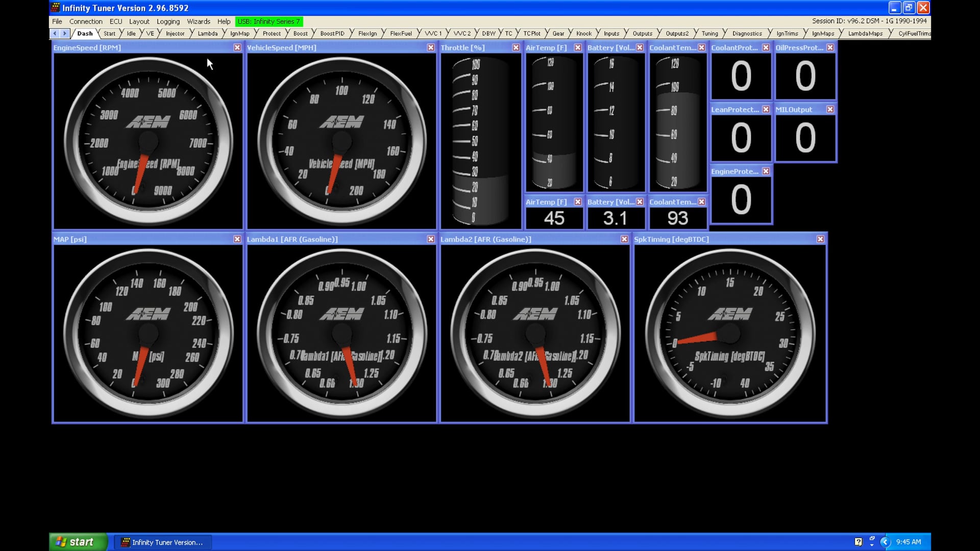
Task: Close the SpkTiming [degBTDC] gauge
Action: click(820, 239)
